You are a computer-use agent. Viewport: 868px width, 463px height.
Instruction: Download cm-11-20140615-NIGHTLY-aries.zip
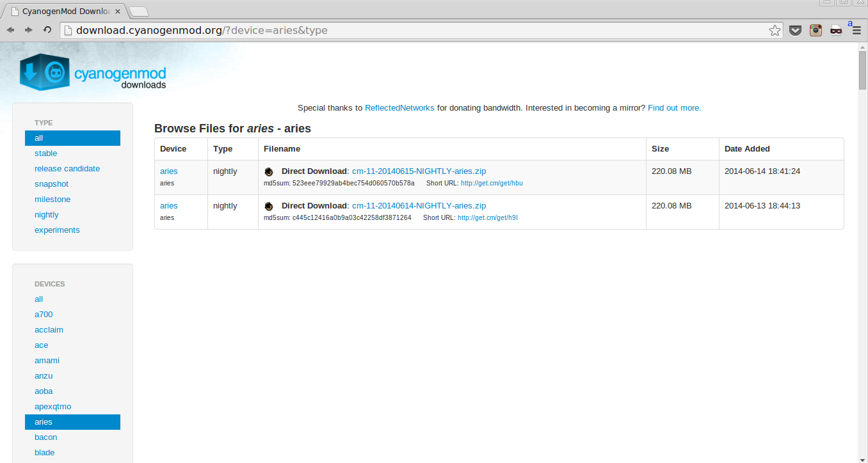(x=419, y=171)
